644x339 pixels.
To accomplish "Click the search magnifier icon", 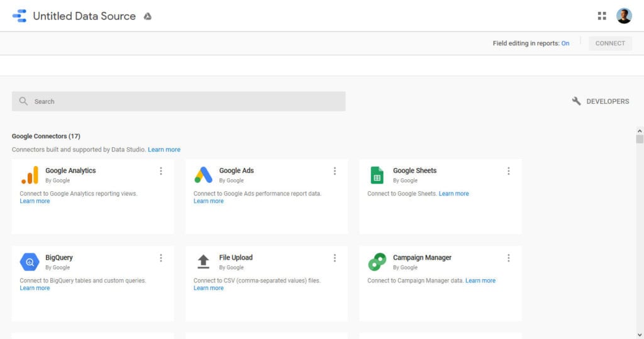I will [x=23, y=101].
